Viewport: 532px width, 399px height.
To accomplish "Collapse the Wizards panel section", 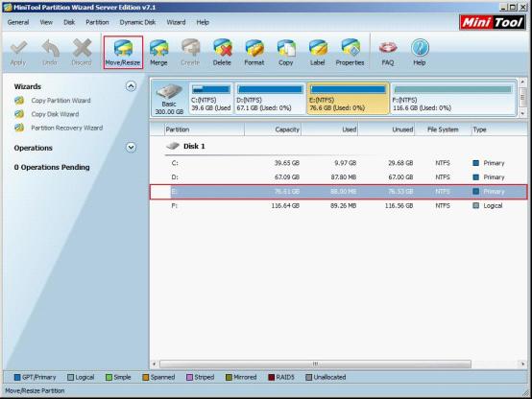I will 131,86.
